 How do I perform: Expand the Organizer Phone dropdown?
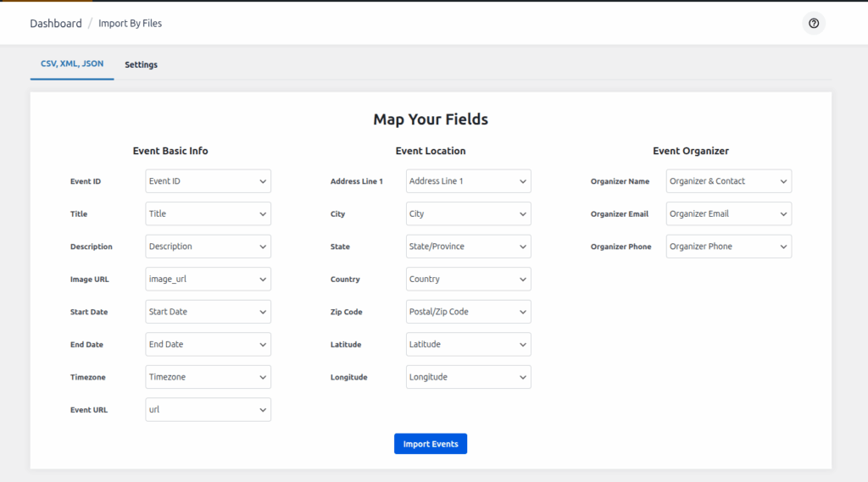click(729, 247)
